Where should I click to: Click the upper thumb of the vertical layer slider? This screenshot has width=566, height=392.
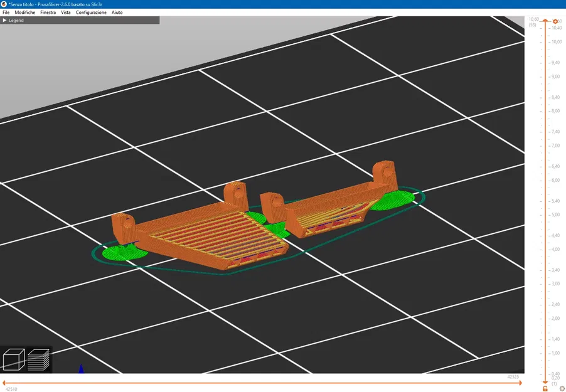click(x=545, y=21)
